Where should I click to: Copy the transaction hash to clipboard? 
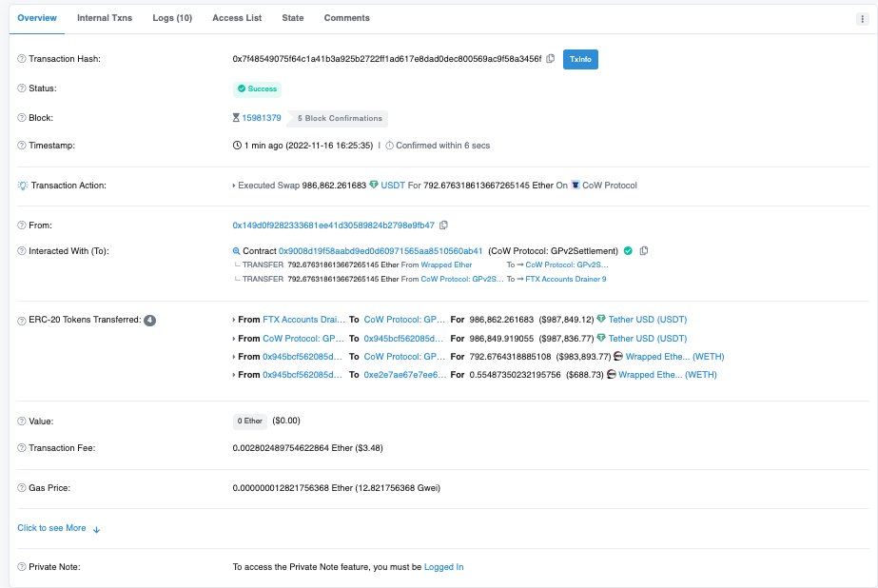551,59
